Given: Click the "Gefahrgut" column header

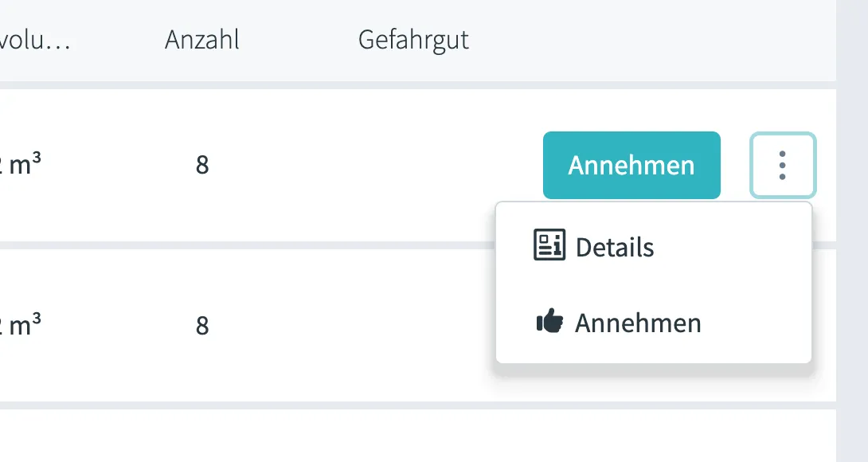Looking at the screenshot, I should pyautogui.click(x=414, y=40).
